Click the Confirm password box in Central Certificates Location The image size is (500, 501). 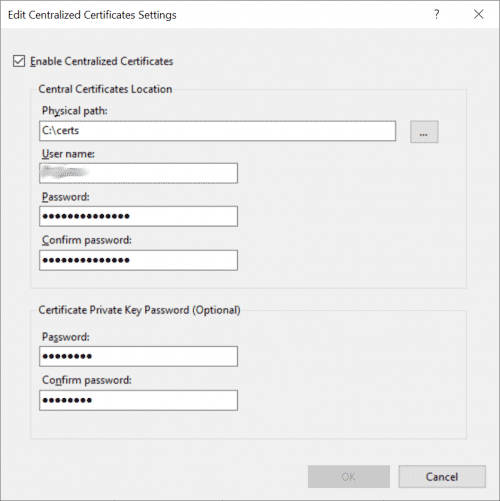click(138, 260)
